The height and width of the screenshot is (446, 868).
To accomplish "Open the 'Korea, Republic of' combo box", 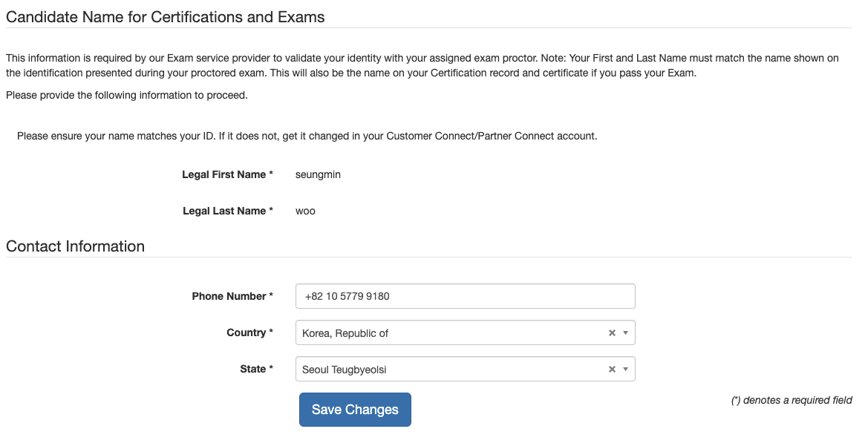I will (x=446, y=333).
